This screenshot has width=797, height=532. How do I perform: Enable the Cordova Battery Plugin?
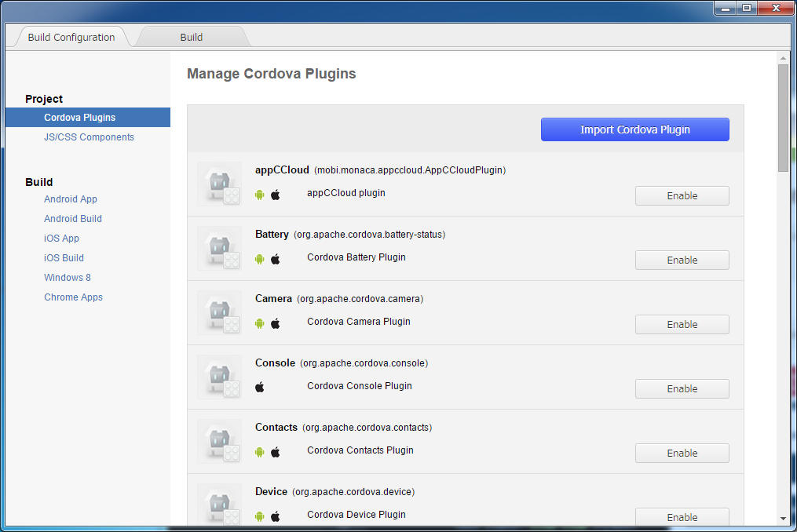coord(682,261)
